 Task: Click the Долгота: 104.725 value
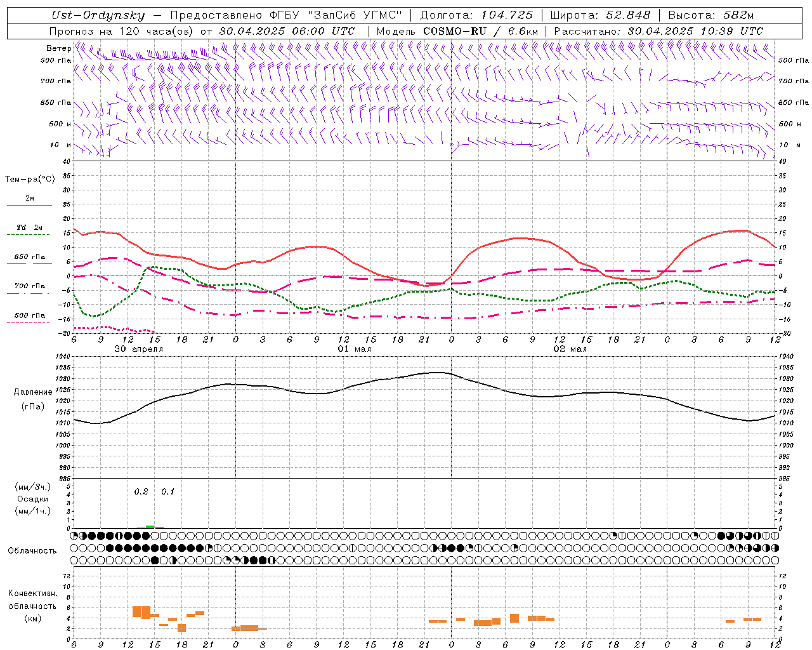pos(476,15)
